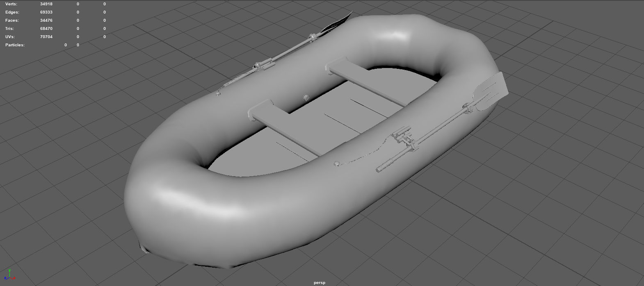Click the Faces label in heads-up display
Screen dimensions: 644x286
(x=12, y=20)
